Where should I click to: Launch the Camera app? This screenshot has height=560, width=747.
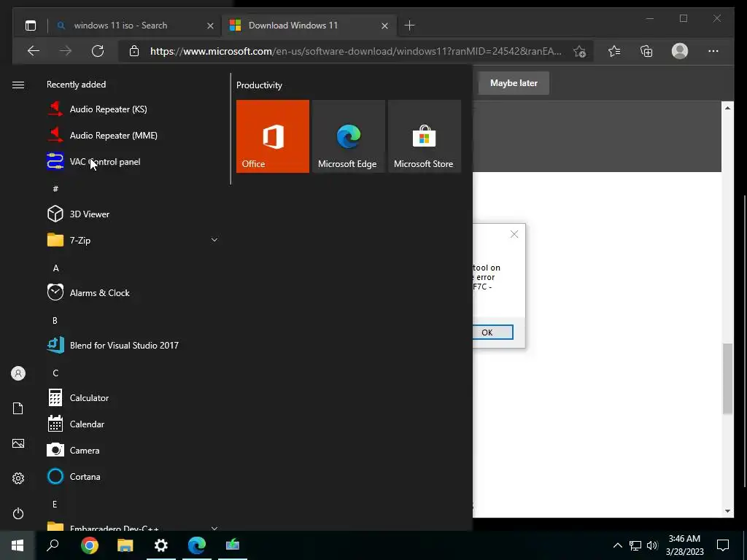133,450
